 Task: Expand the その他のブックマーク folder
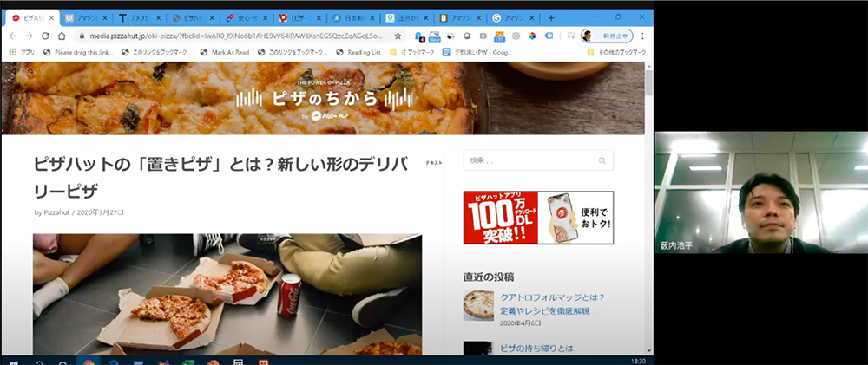tap(616, 53)
